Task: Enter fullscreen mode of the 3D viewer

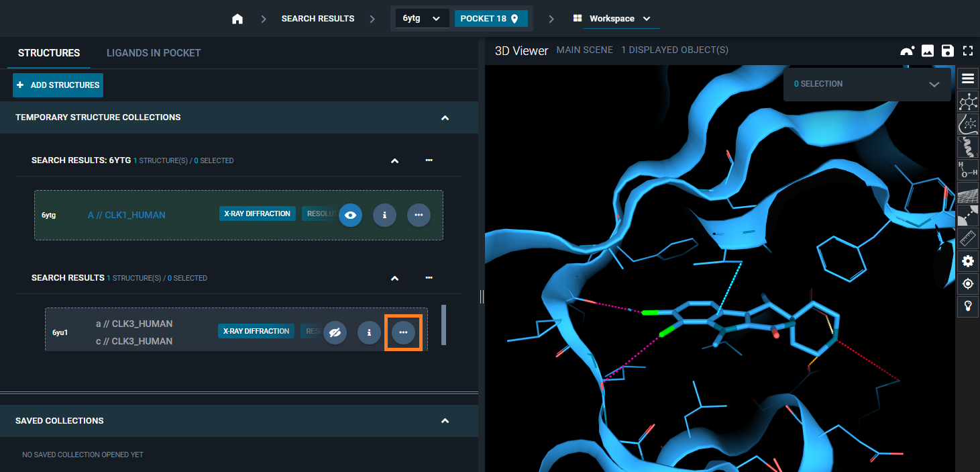Action: point(967,50)
